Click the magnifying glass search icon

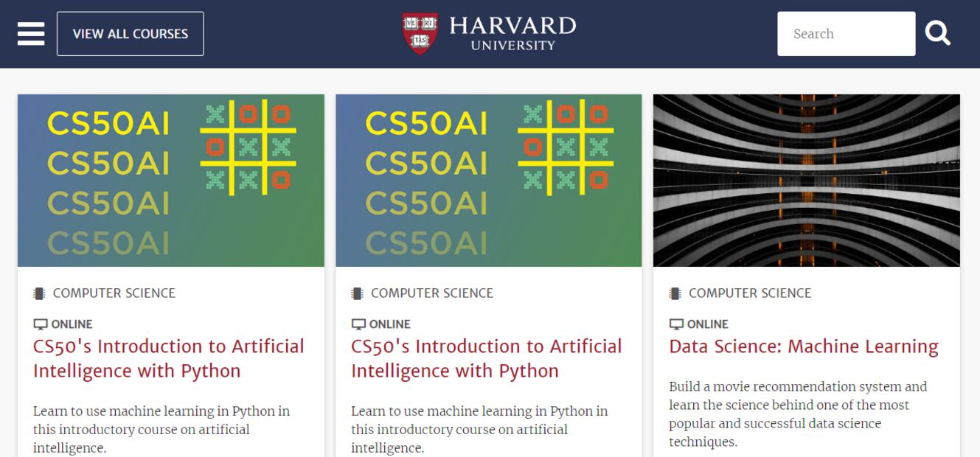tap(937, 33)
